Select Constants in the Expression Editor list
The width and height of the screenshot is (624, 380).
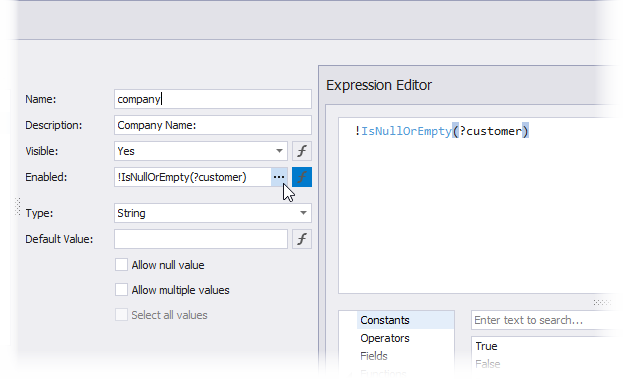tap(405, 320)
